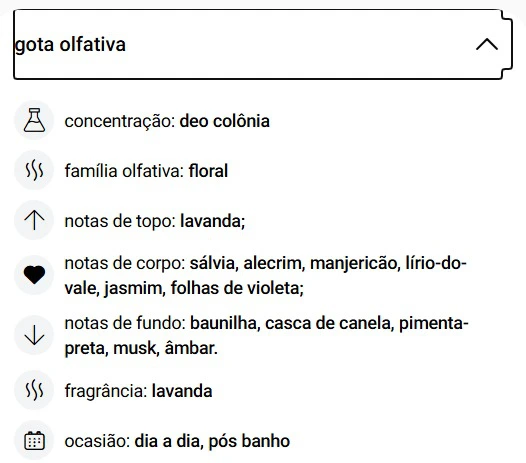Viewport: 526px width, 463px height.
Task: Click the heart notas de corpo icon
Action: coord(34,275)
